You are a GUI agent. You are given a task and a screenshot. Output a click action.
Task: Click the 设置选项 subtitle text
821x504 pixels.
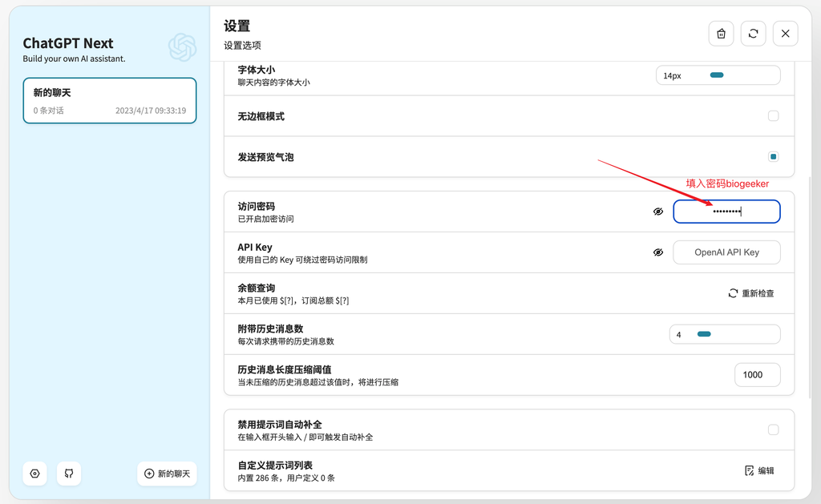click(x=242, y=46)
